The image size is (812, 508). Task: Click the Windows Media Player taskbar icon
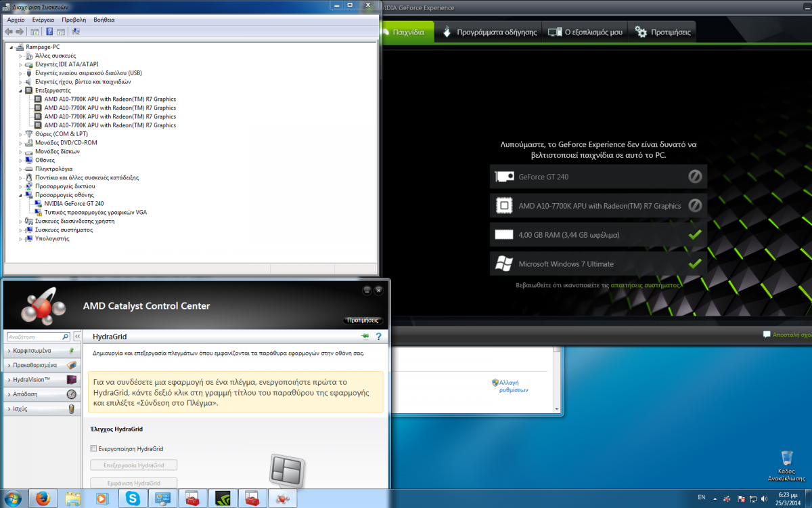click(102, 499)
